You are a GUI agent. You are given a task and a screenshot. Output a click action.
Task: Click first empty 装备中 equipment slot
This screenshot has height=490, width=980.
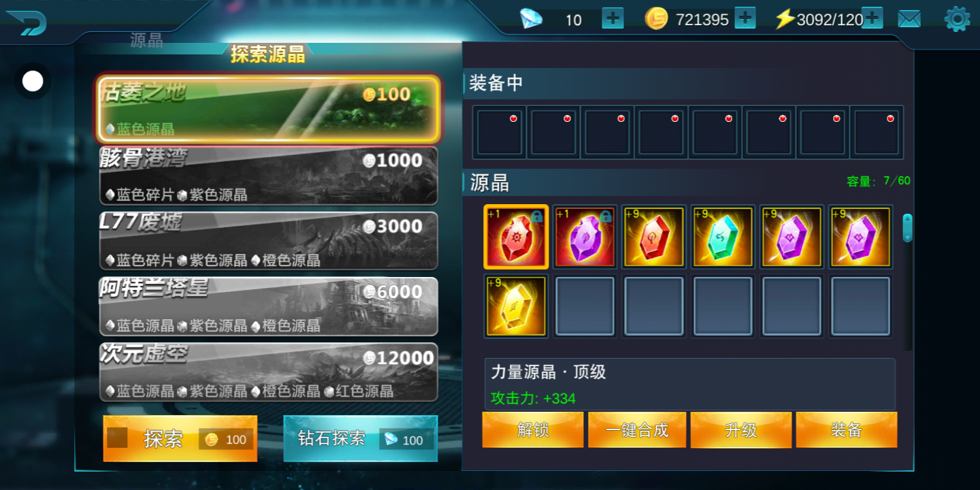pyautogui.click(x=500, y=133)
